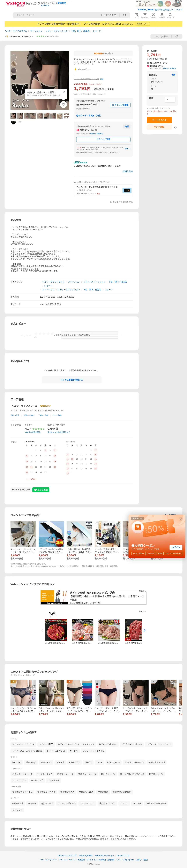The height and width of the screenshot is (868, 187).
Task: Open ストア情報 store link
Action: pyautogui.click(x=57, y=415)
